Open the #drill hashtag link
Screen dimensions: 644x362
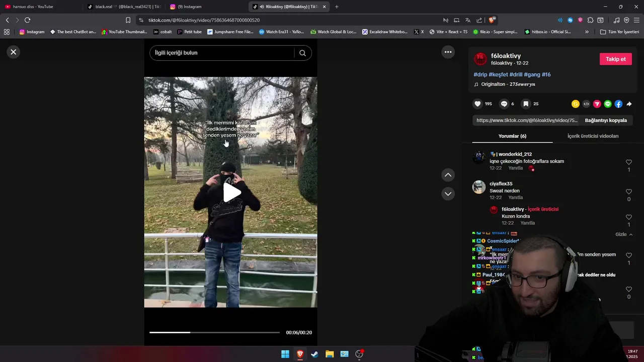click(x=516, y=74)
